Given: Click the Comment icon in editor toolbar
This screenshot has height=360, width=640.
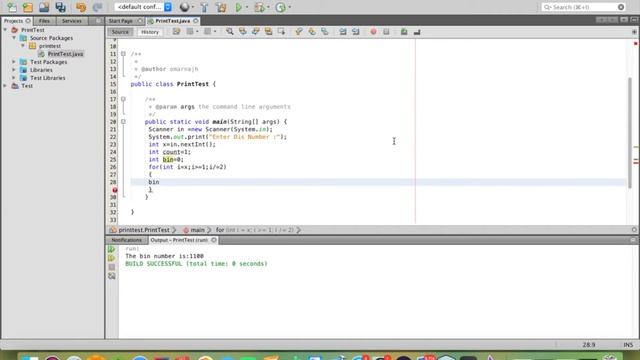Looking at the screenshot, I should point(404,32).
